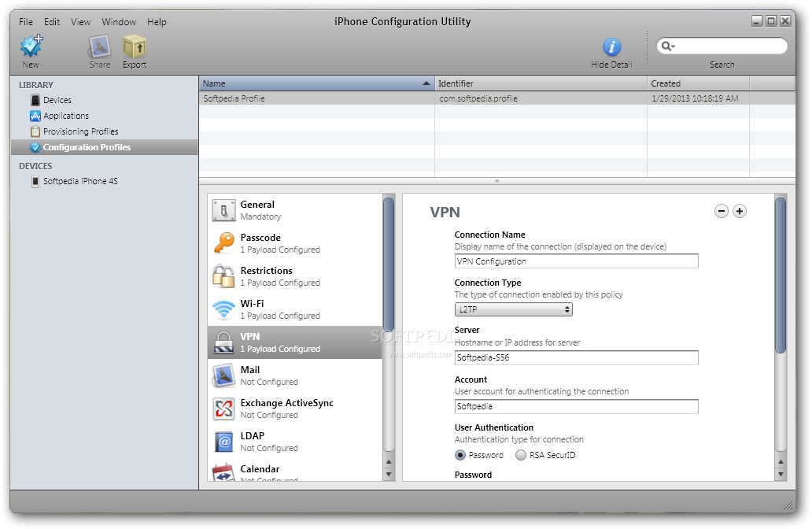The height and width of the screenshot is (529, 812).
Task: Select the Softpedia Profile row
Action: pos(497,98)
